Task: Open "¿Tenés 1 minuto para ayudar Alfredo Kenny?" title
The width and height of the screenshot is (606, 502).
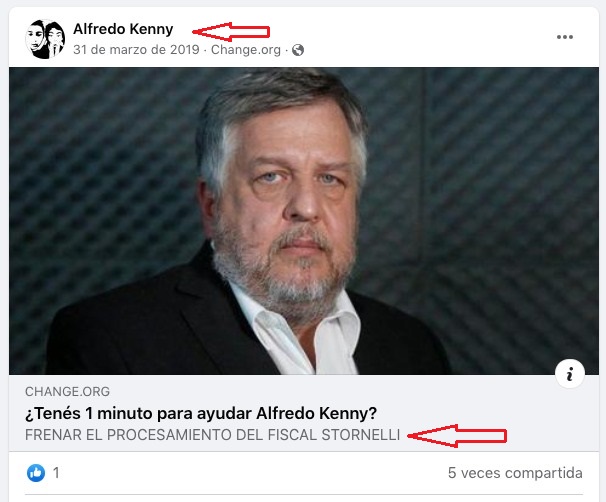Action: point(201,414)
